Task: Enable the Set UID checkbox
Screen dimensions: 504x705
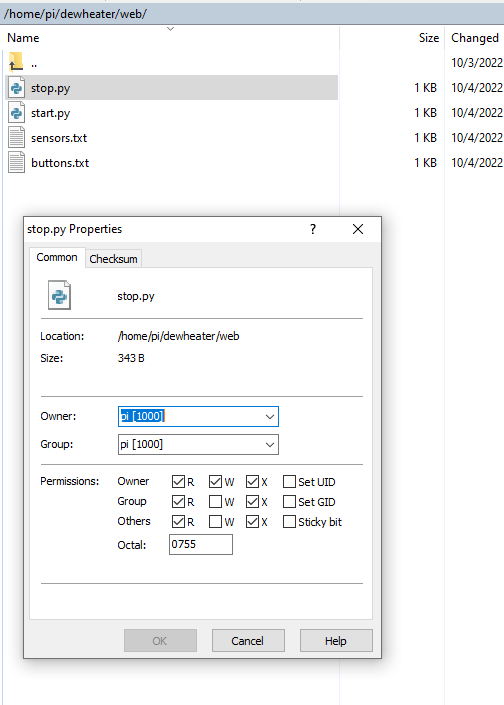Action: coord(289,482)
